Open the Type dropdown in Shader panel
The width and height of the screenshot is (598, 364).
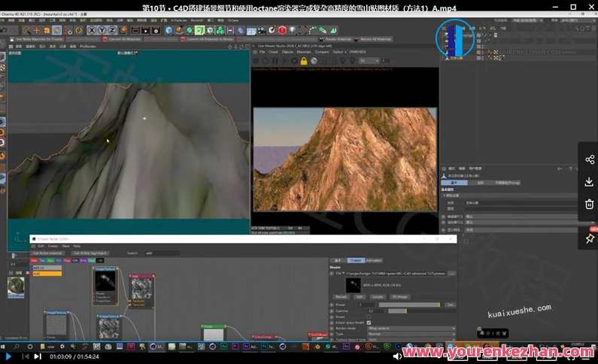tap(411, 335)
